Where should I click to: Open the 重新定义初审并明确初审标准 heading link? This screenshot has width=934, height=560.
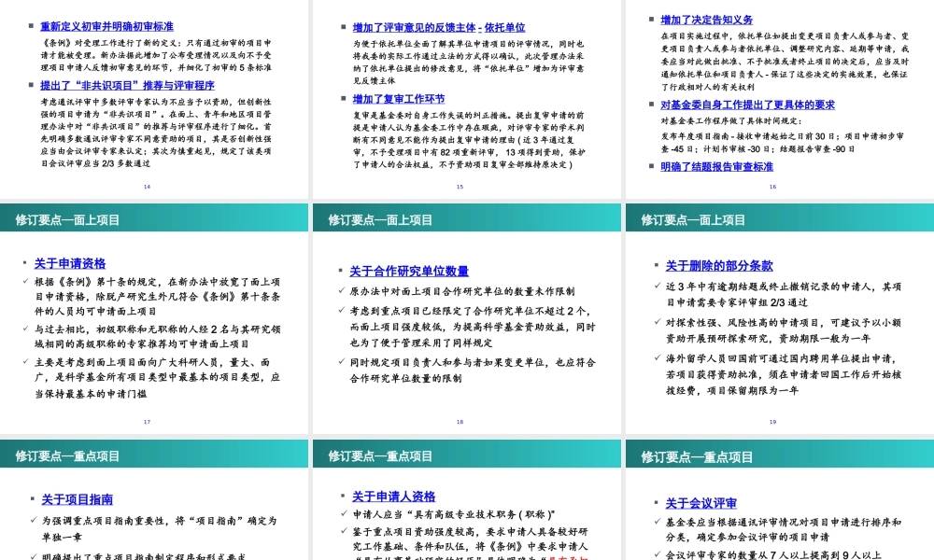point(106,27)
